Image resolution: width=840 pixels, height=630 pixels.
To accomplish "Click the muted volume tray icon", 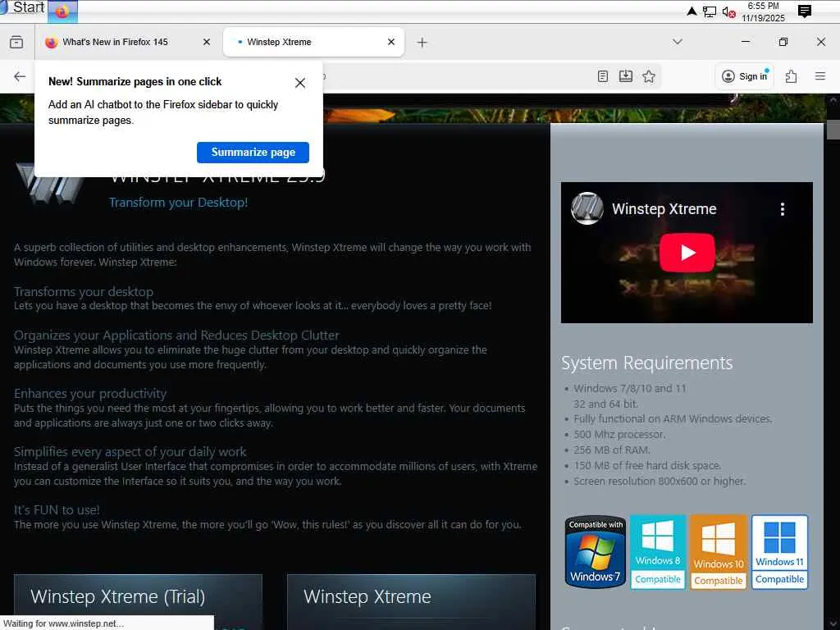I will point(728,11).
